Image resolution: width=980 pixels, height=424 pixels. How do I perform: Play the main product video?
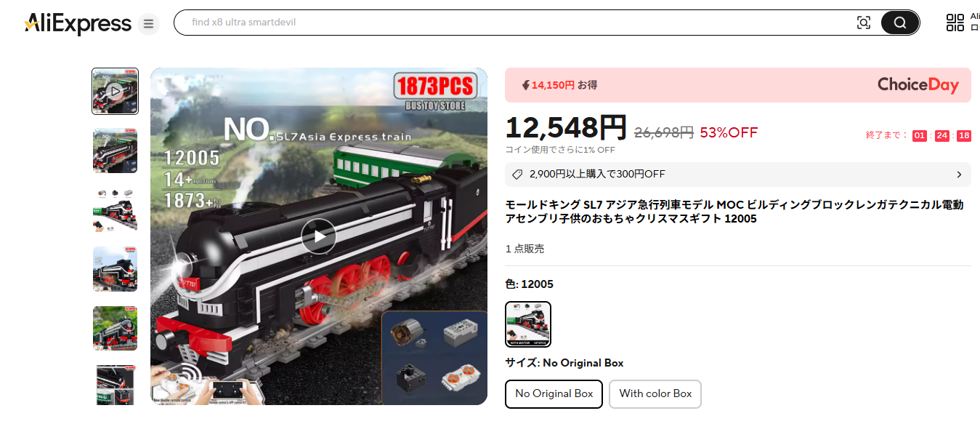319,236
